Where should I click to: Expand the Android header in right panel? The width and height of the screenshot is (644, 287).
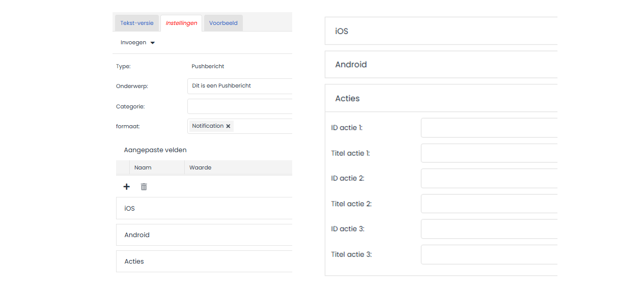(440, 65)
